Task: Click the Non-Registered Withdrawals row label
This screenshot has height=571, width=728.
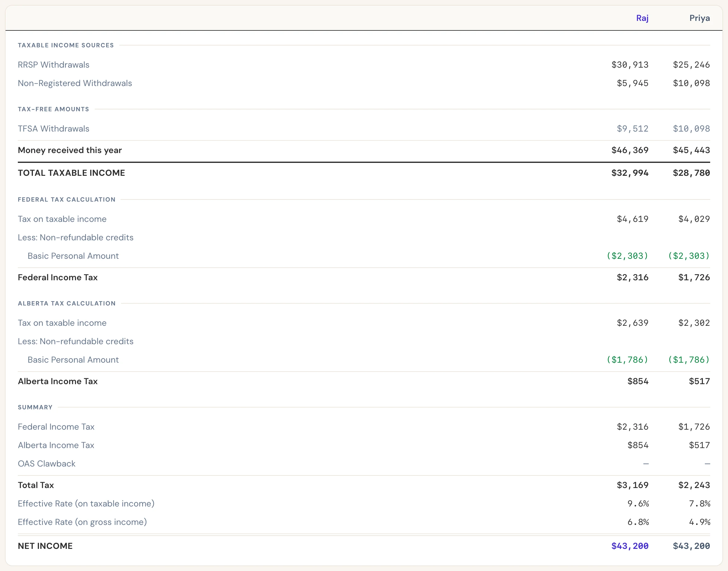Action: point(75,83)
